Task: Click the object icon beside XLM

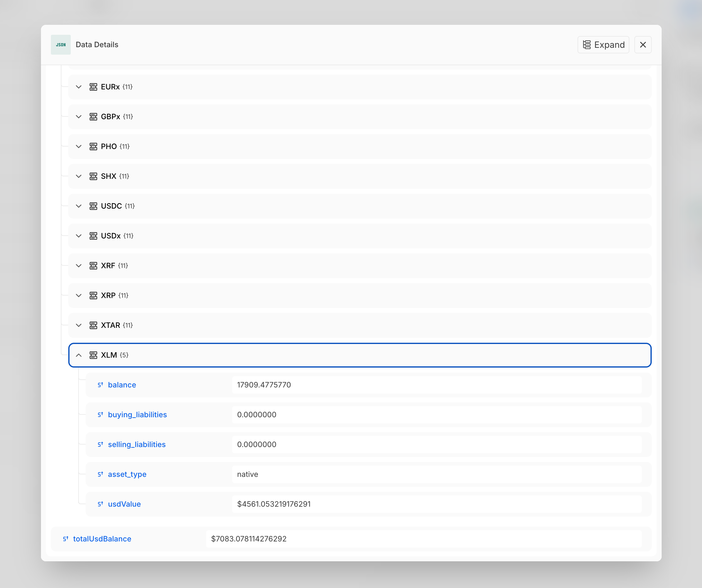Action: [93, 355]
